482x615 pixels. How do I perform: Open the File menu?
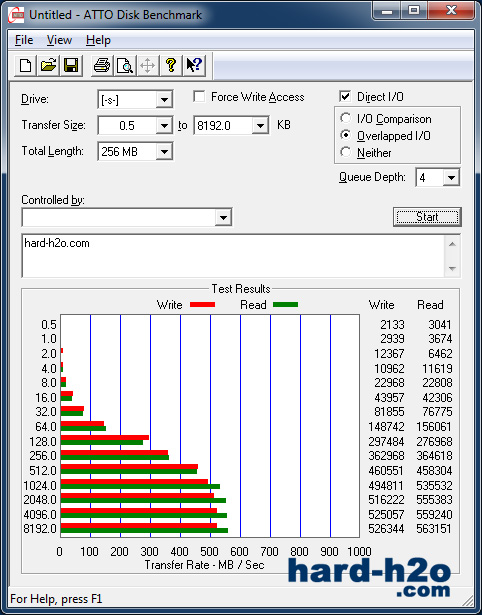pyautogui.click(x=24, y=40)
